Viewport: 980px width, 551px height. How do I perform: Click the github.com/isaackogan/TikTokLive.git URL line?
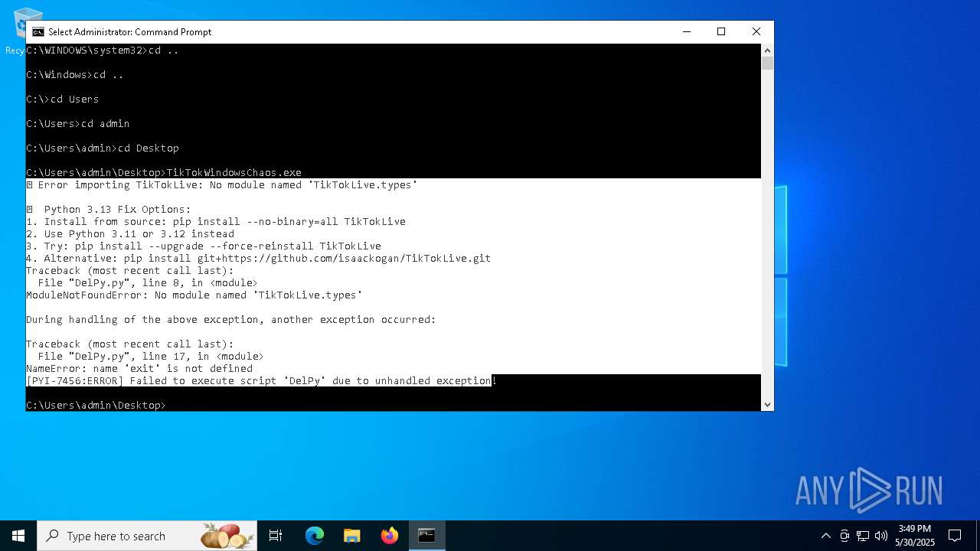[259, 258]
